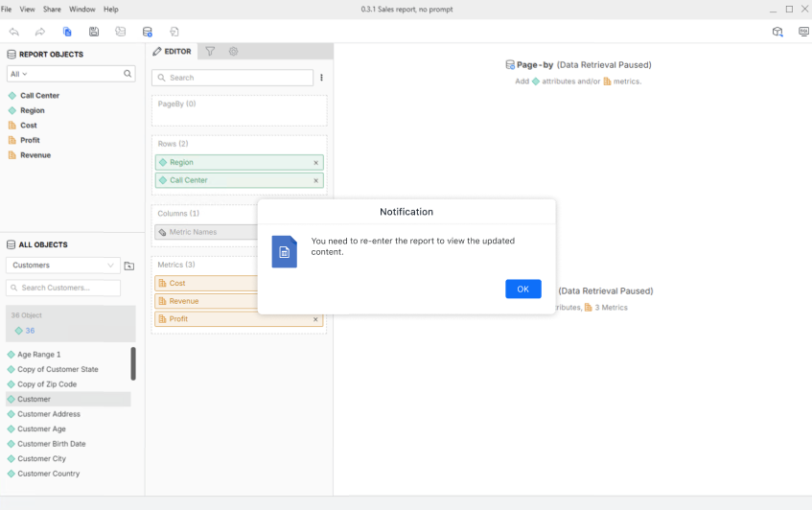Click the Search Customers input field

coord(63,288)
